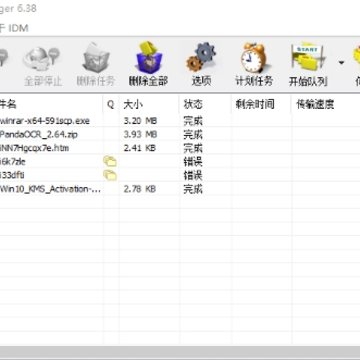Select the winrar-x64-591scp.exe download

tap(45, 121)
